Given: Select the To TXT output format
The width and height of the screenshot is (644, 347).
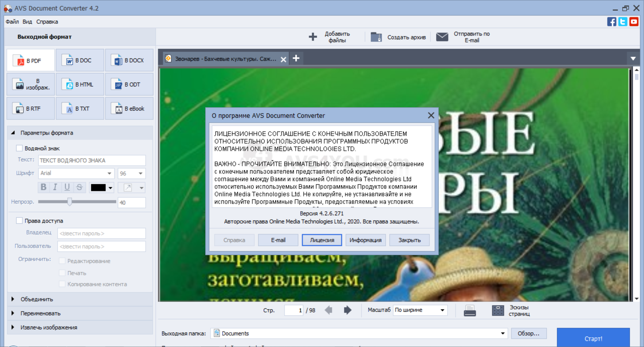Looking at the screenshot, I should pyautogui.click(x=80, y=109).
